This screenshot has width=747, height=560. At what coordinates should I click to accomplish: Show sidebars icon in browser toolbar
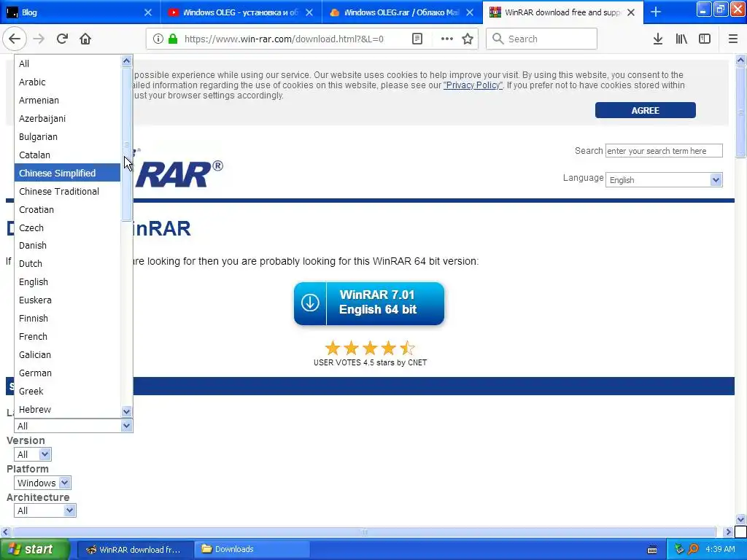pyautogui.click(x=705, y=39)
